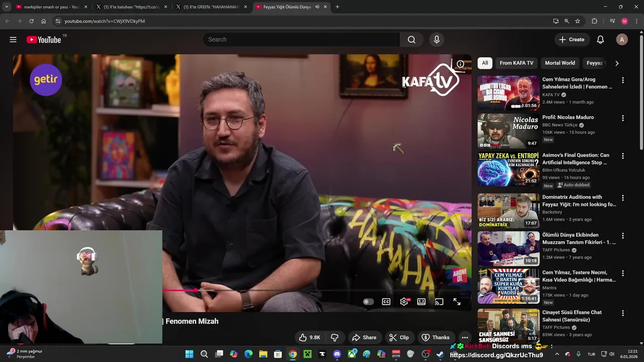The height and width of the screenshot is (362, 644).
Task: Cast video to TV
Action: point(439,302)
